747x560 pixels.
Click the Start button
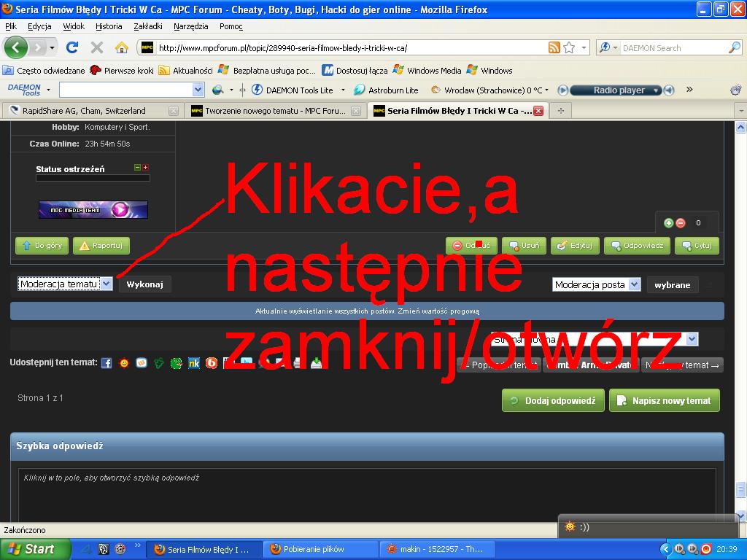(36, 549)
